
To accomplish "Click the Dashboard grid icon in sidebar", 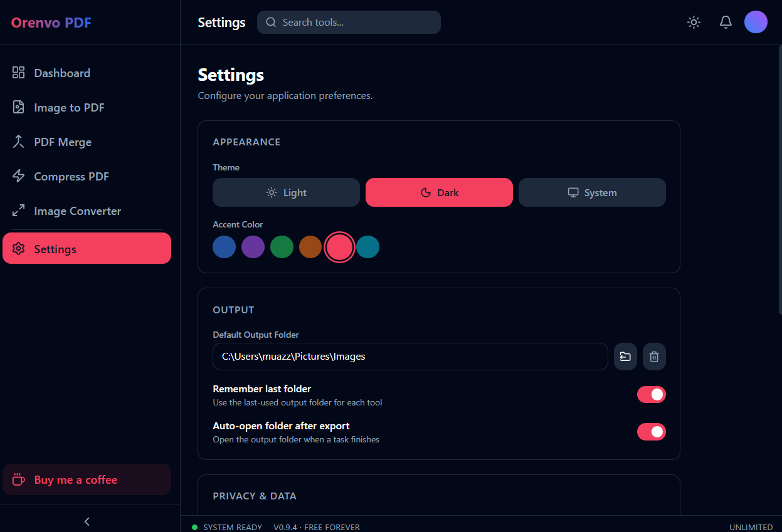I will tap(18, 73).
